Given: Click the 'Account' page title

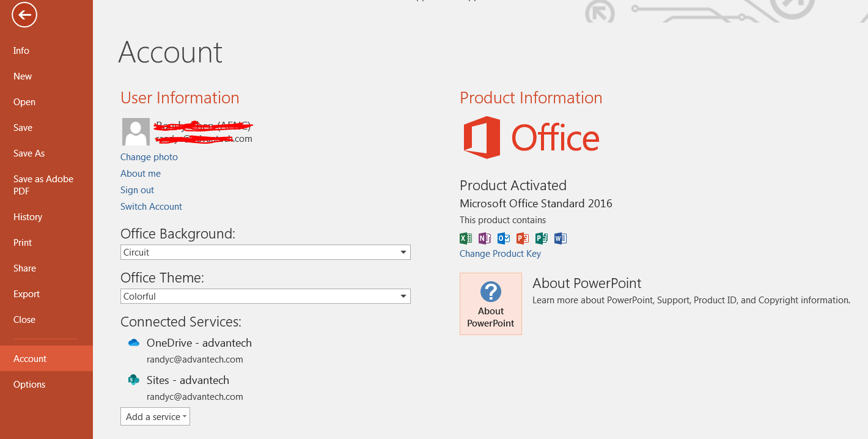Looking at the screenshot, I should pos(171,53).
